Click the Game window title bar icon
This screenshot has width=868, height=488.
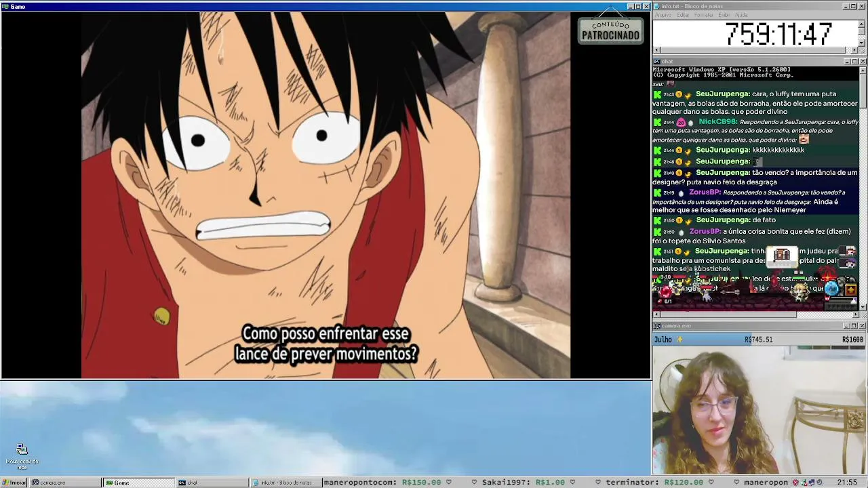[x=5, y=6]
